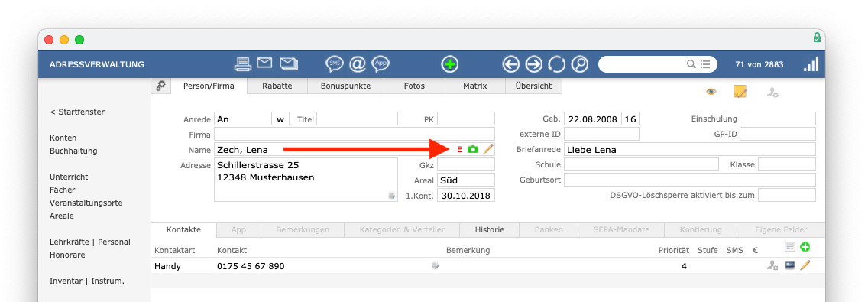Image resolution: width=868 pixels, height=302 pixels.
Task: Click the list icon above the contacts table
Action: [x=790, y=247]
